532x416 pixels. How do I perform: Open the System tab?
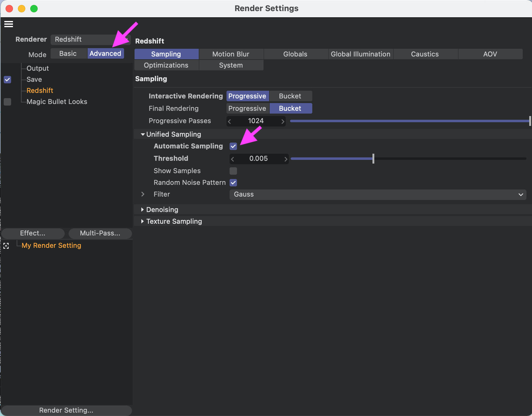pyautogui.click(x=231, y=65)
